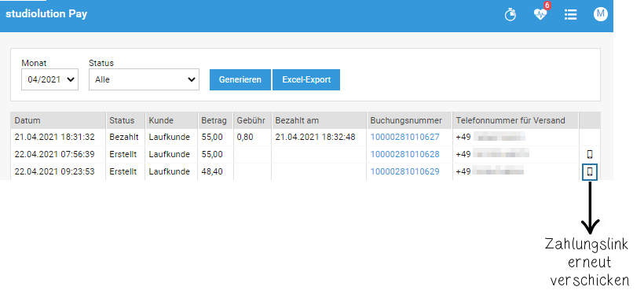Click the Generieren button
Image resolution: width=644 pixels, height=294 pixels.
tap(240, 79)
